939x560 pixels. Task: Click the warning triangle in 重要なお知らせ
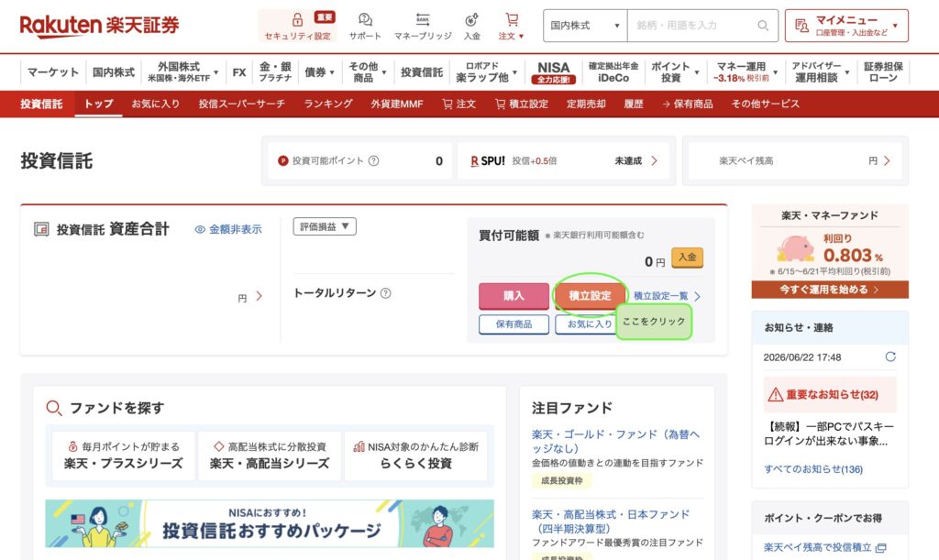(776, 394)
